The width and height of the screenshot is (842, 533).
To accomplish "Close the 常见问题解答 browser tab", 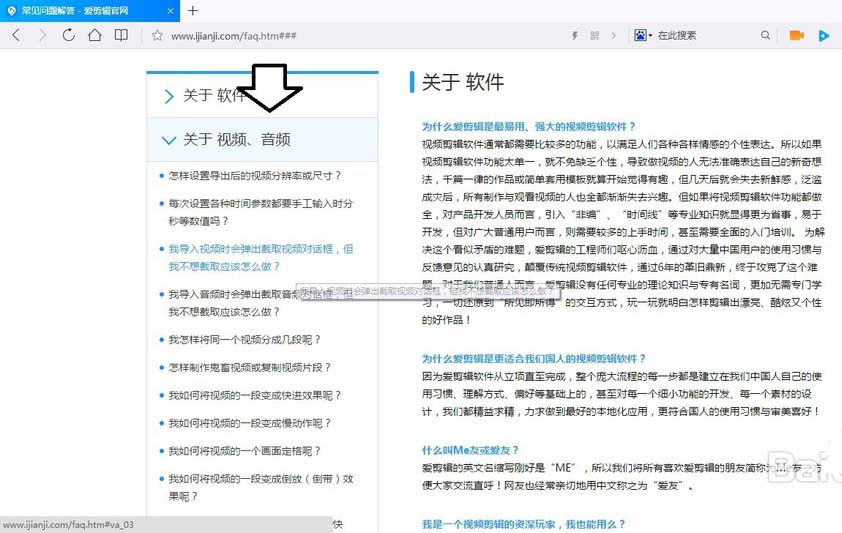I will tap(171, 11).
